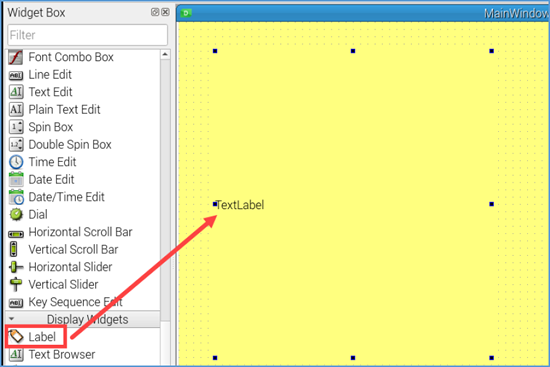Select the Vertical Scroll Bar icon
The width and height of the screenshot is (550, 367).
coord(13,249)
